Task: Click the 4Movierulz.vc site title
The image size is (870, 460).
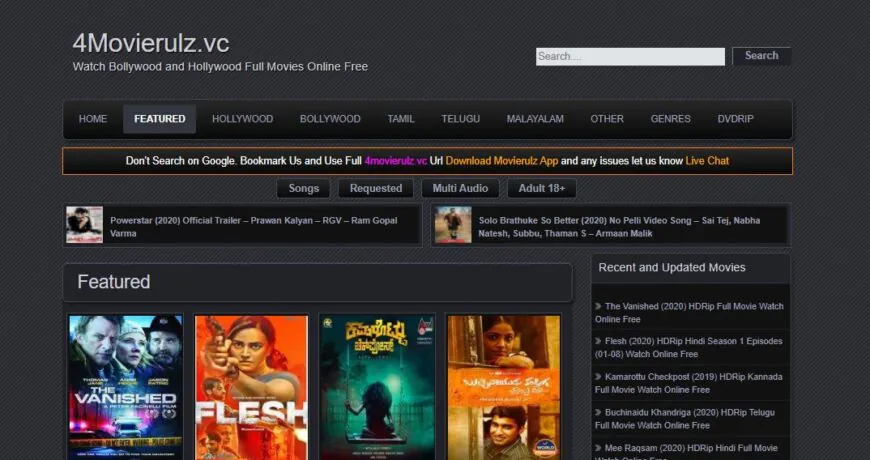Action: click(150, 44)
